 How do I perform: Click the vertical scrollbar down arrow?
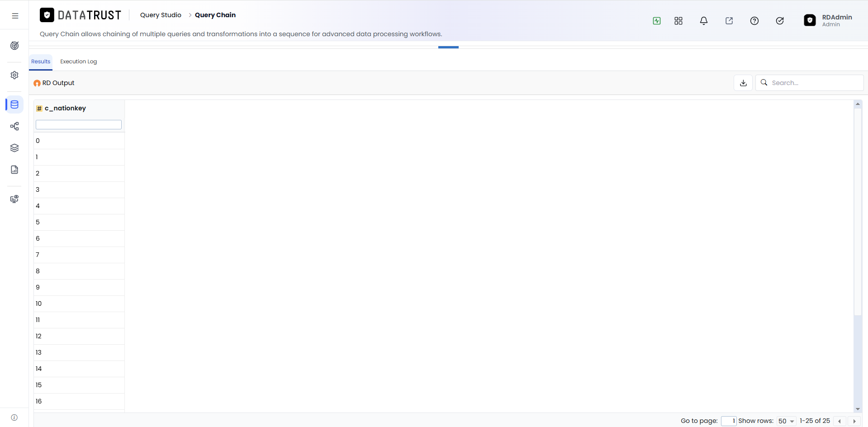[858, 409]
